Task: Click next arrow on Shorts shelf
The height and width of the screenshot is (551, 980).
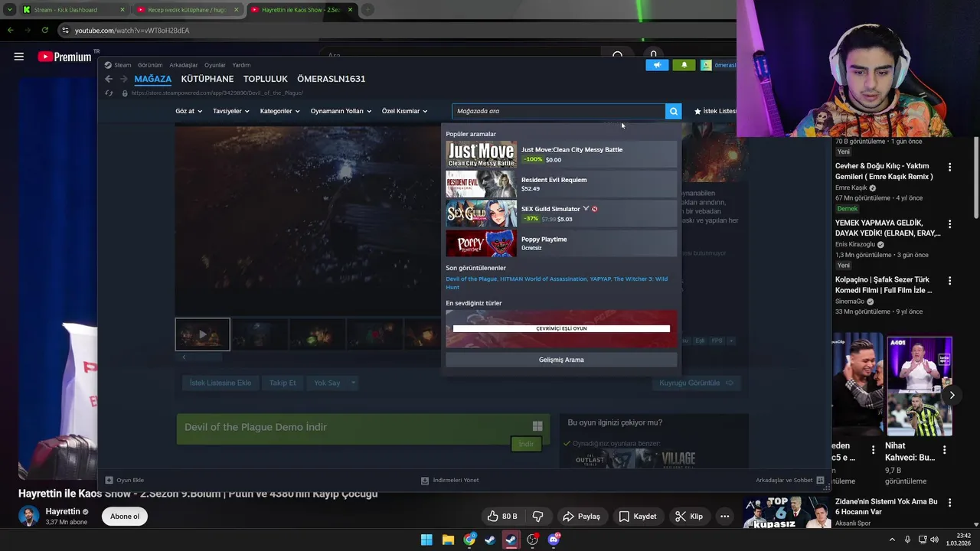Action: coord(952,395)
